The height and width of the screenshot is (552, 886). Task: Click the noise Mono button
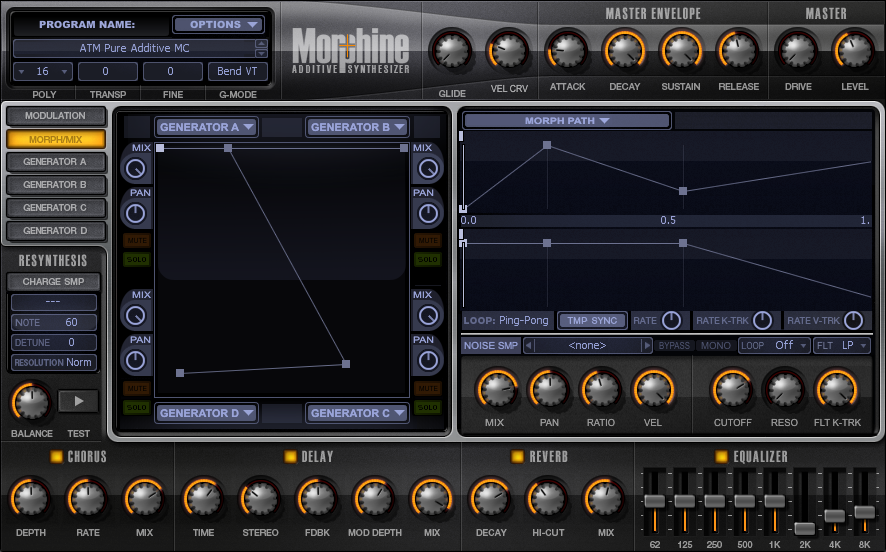click(715, 345)
